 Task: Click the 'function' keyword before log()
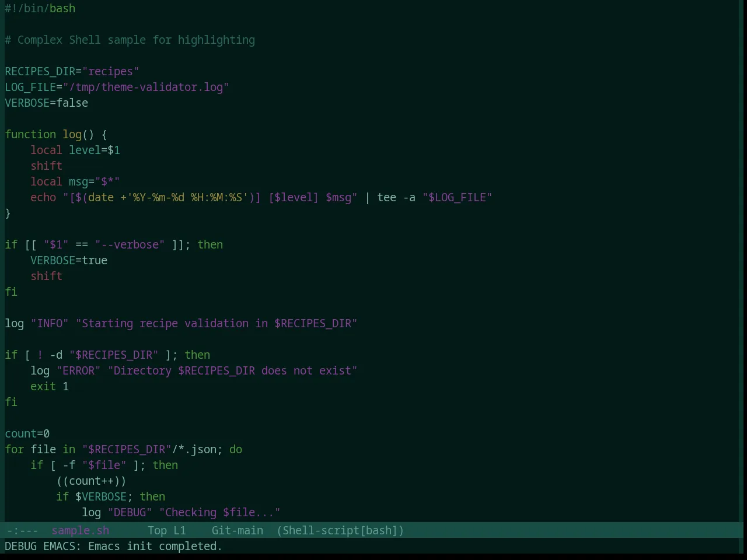[30, 134]
